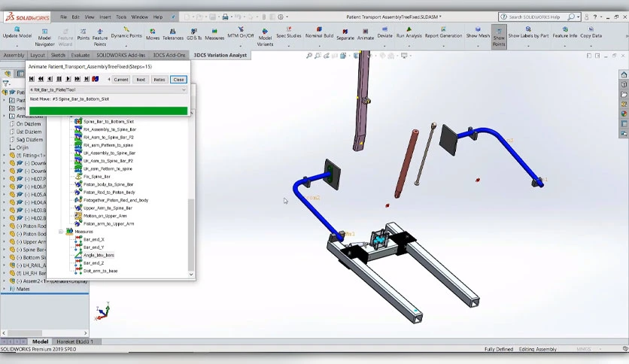Open Feature Info
The image size is (629, 364).
coord(565,32)
